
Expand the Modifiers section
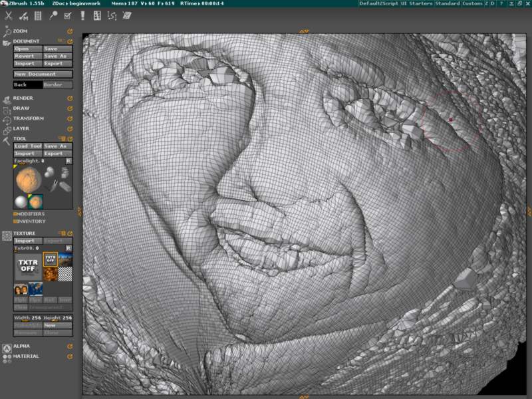31,214
